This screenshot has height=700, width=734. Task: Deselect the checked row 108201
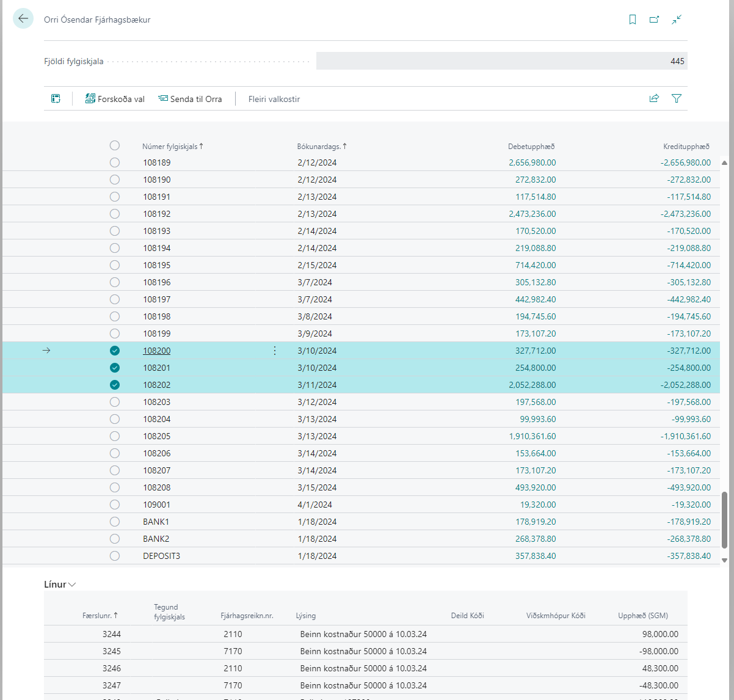click(115, 368)
